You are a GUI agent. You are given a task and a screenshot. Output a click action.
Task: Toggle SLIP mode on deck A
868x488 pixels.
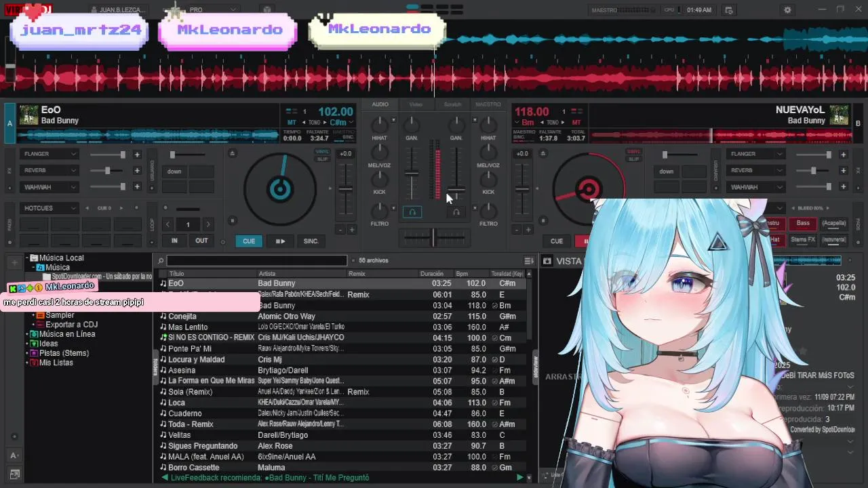click(x=323, y=159)
